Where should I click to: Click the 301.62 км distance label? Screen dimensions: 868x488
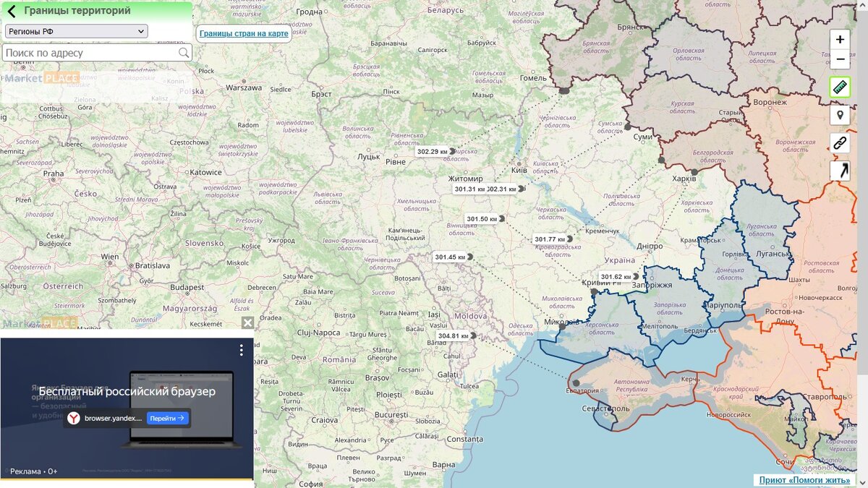point(616,276)
